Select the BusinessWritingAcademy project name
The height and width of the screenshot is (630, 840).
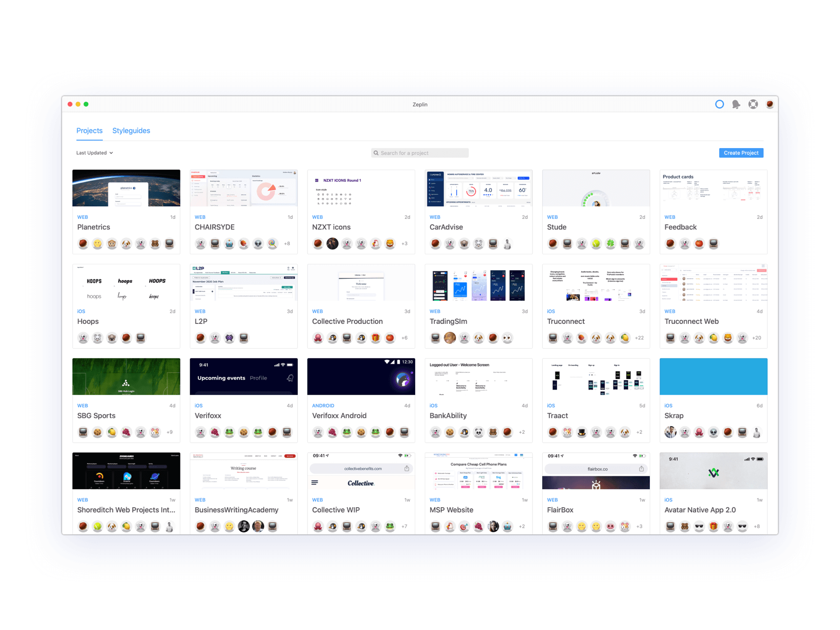pyautogui.click(x=237, y=510)
